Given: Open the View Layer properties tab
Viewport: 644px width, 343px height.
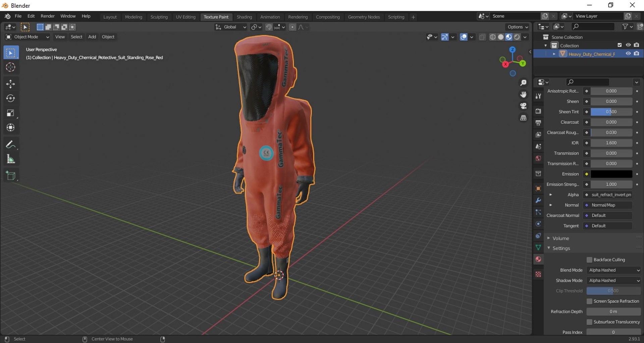Looking at the screenshot, I should point(538,135).
